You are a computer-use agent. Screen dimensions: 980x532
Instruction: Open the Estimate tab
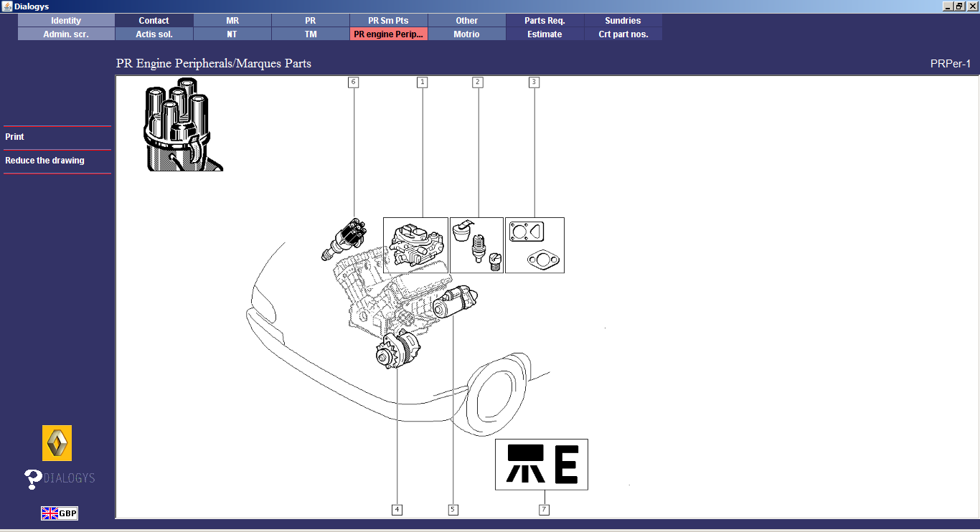(545, 34)
